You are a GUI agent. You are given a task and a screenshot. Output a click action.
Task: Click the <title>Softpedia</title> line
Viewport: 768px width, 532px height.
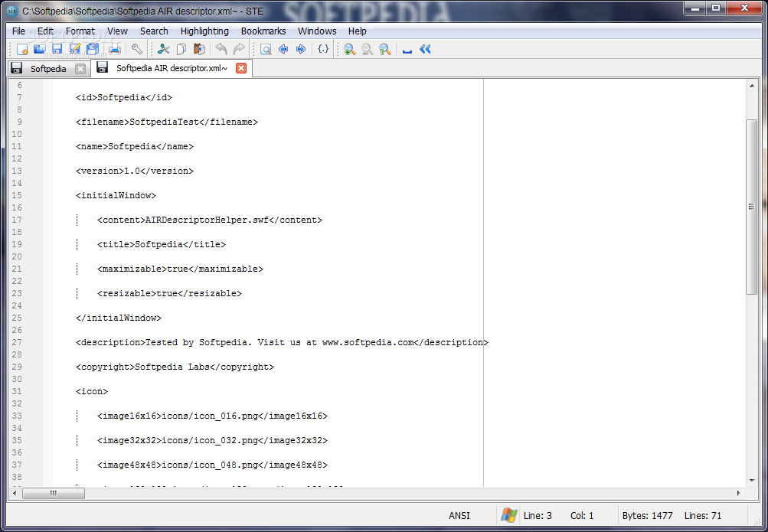tap(161, 244)
